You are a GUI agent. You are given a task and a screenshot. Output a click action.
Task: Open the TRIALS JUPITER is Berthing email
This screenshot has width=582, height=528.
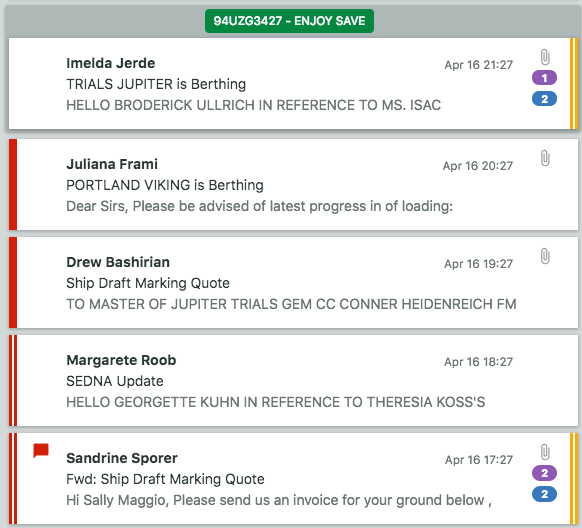click(293, 83)
